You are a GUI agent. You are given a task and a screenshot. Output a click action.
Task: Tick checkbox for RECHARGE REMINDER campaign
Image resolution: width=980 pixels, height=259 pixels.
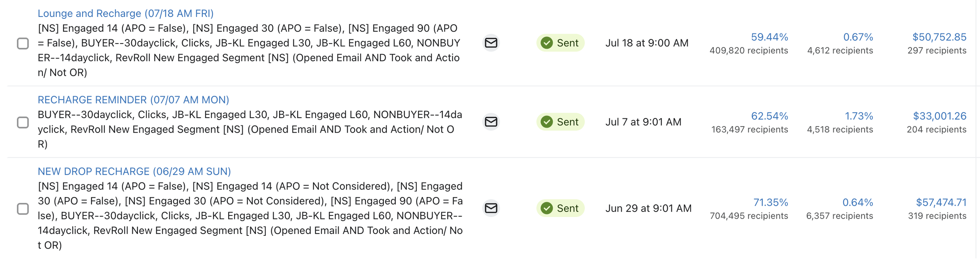coord(23,122)
